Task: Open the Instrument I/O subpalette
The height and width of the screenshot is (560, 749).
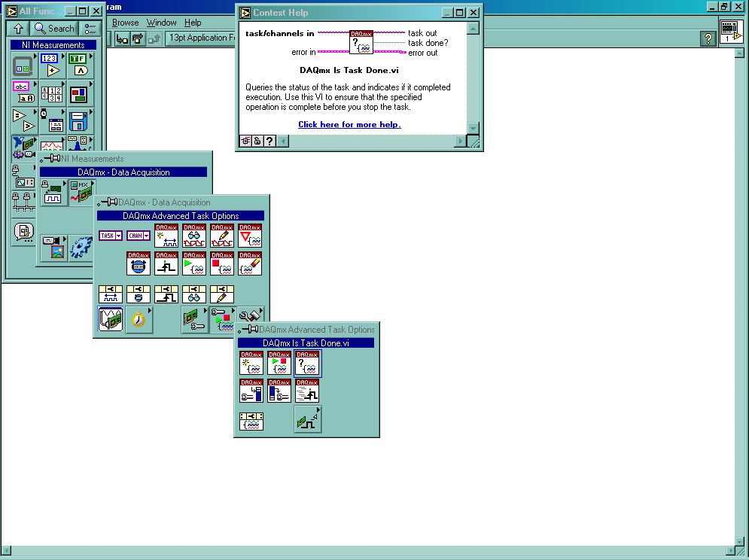Action: point(24,176)
